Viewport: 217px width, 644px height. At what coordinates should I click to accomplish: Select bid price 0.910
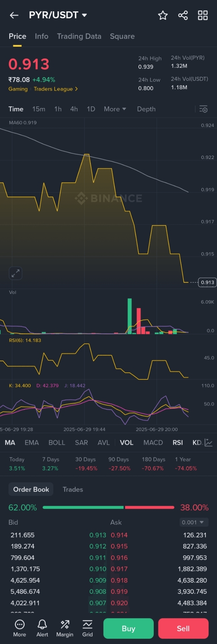(98, 569)
